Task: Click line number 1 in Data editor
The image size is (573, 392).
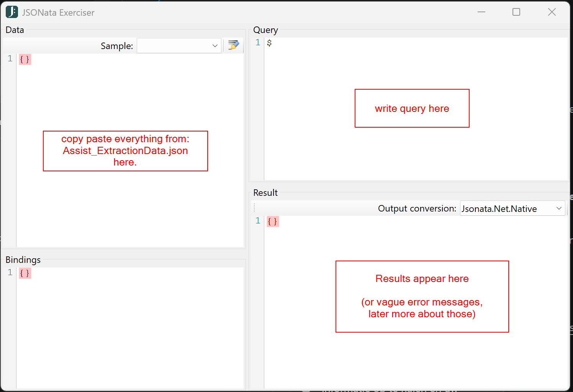Action: (10, 59)
